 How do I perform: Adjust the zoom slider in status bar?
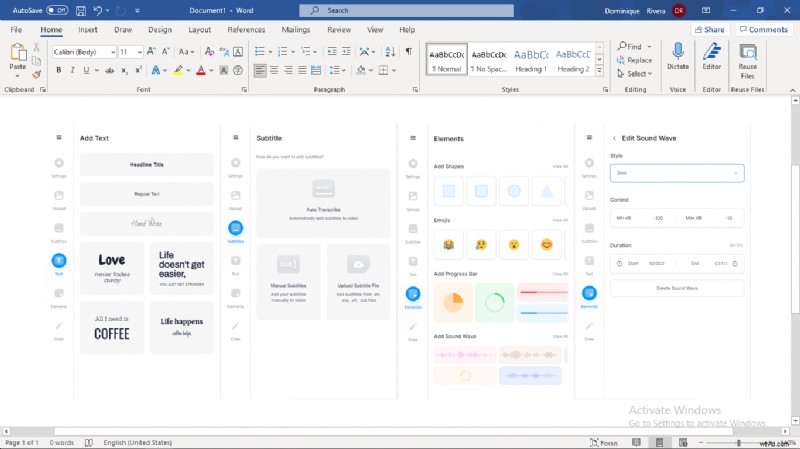point(738,442)
